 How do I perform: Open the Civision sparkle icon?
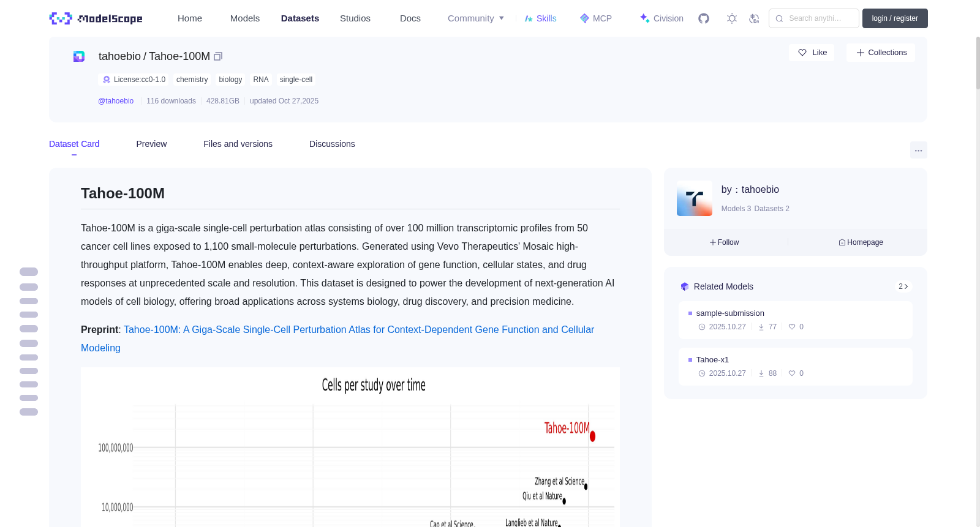(644, 18)
